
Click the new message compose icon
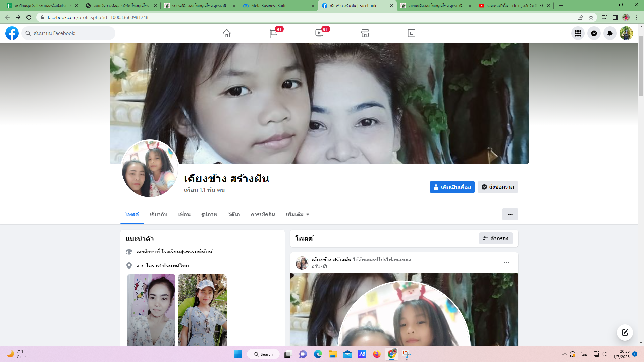(625, 333)
